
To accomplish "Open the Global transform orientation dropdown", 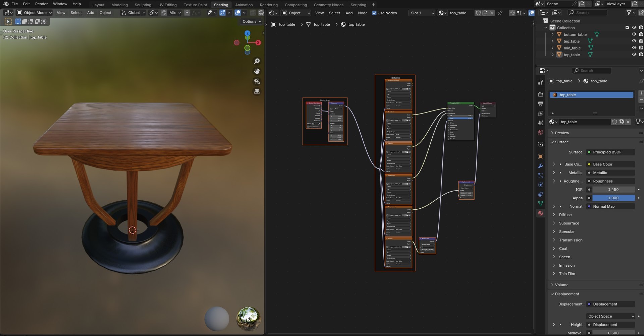I will (x=133, y=13).
